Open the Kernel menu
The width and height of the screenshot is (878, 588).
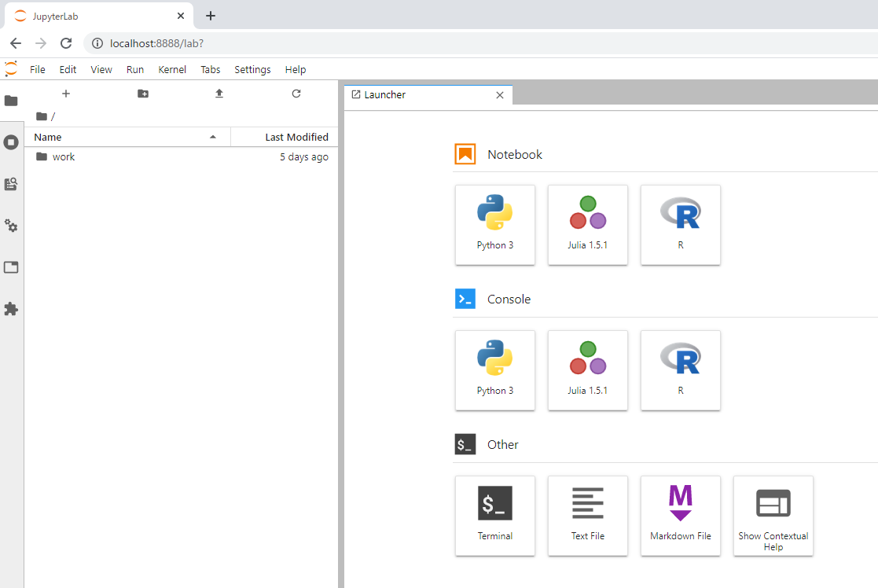172,69
